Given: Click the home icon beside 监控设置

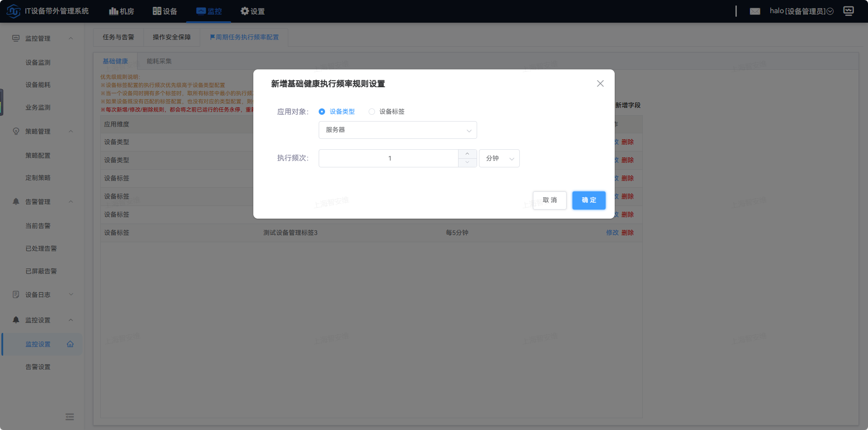Looking at the screenshot, I should point(70,344).
